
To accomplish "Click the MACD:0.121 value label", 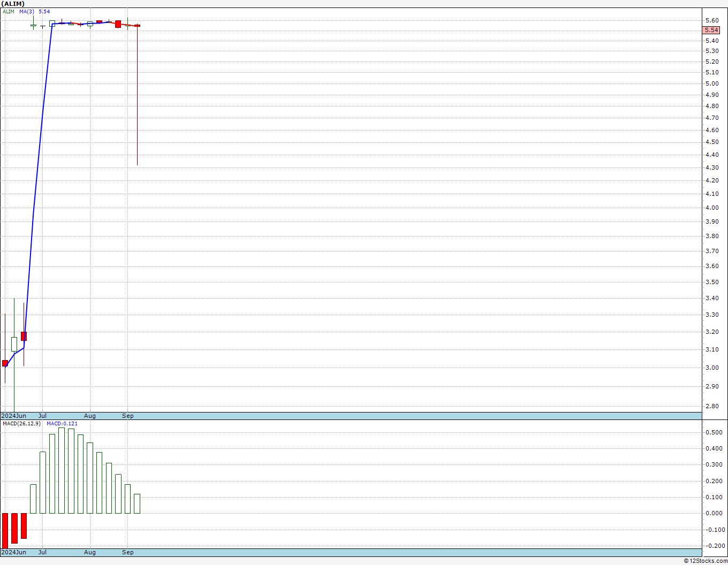I will point(62,424).
